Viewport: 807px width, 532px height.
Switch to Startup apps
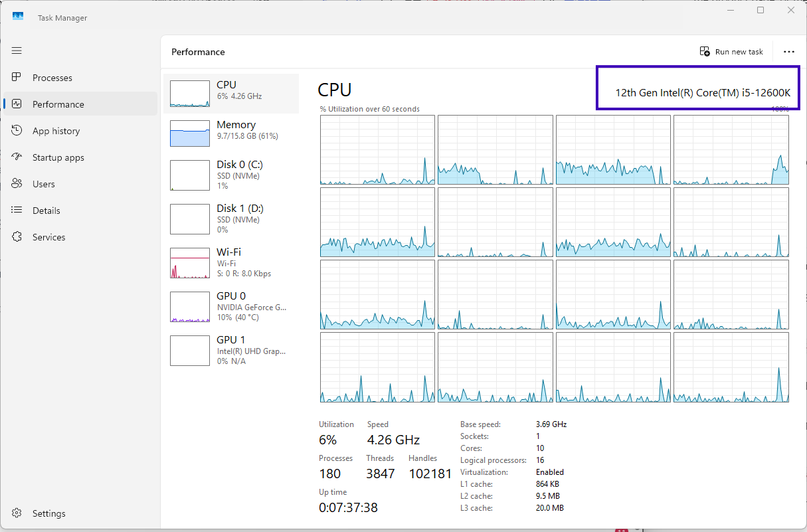pos(80,157)
